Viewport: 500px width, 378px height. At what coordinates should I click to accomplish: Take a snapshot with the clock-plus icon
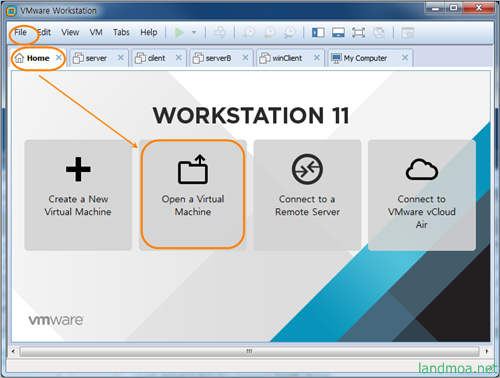(x=249, y=33)
